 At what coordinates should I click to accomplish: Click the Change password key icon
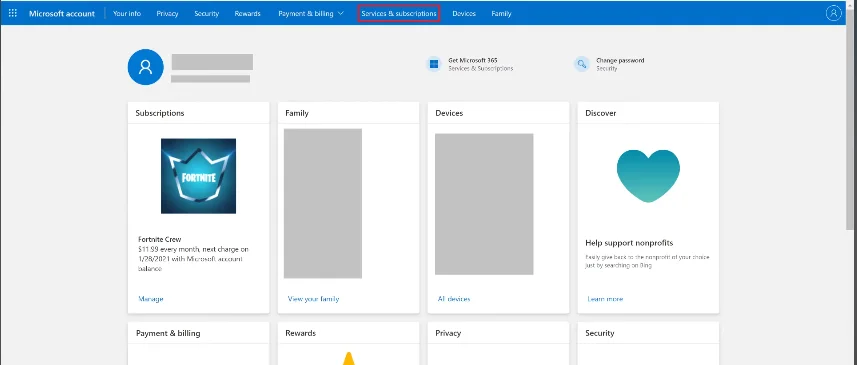(x=582, y=64)
